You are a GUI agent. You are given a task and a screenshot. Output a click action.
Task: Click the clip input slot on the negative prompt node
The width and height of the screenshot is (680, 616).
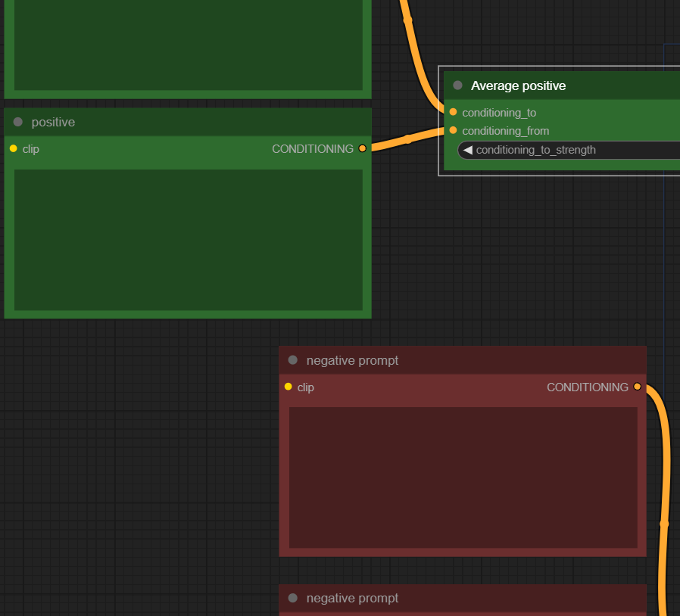(x=289, y=387)
